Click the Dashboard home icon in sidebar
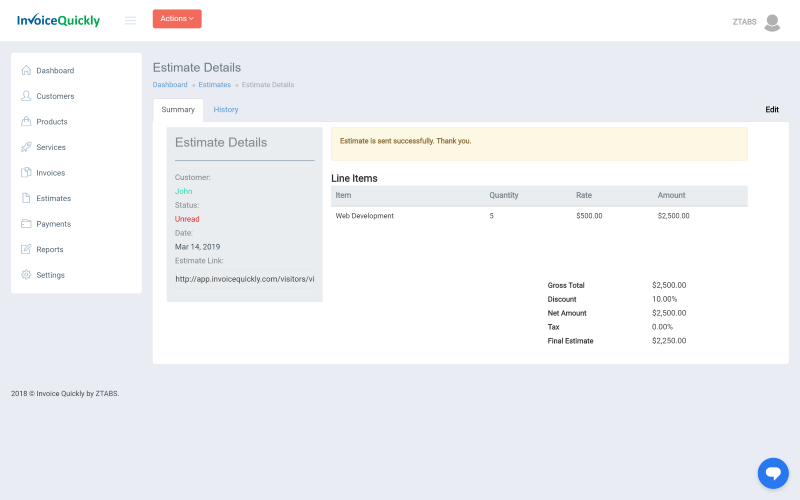 tap(26, 71)
